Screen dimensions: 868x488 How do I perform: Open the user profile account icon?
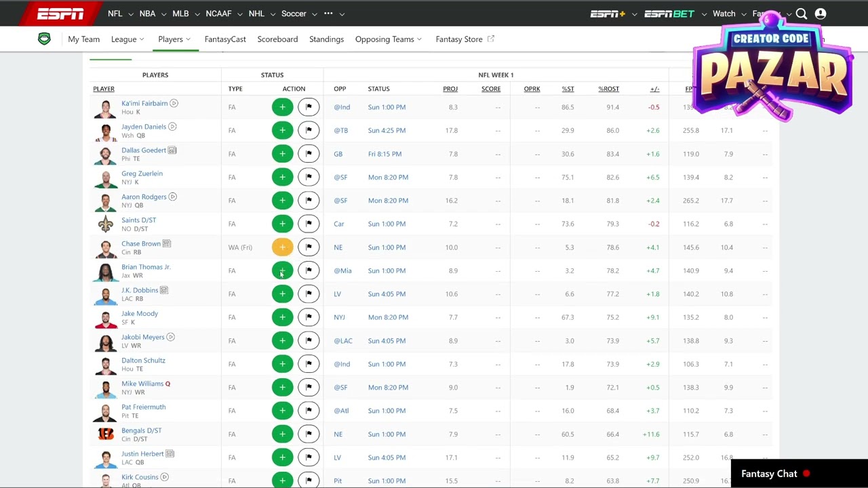(x=821, y=14)
